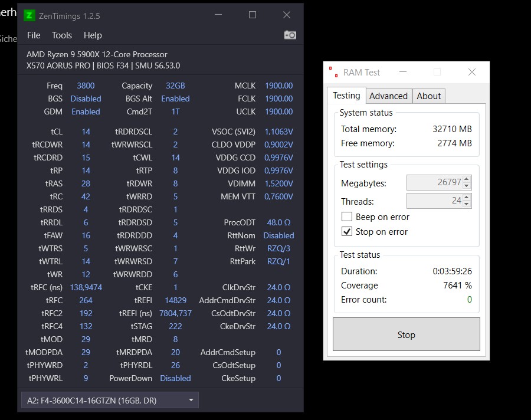Expand the A2 memory module dropdown
Image resolution: width=531 pixels, height=420 pixels.
click(x=110, y=401)
